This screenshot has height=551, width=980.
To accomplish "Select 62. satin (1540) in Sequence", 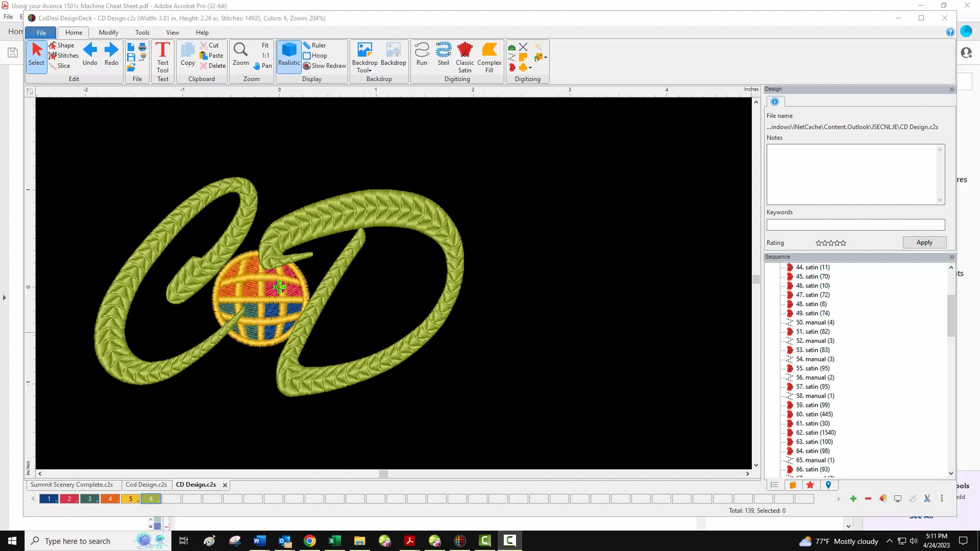I will pyautogui.click(x=815, y=432).
